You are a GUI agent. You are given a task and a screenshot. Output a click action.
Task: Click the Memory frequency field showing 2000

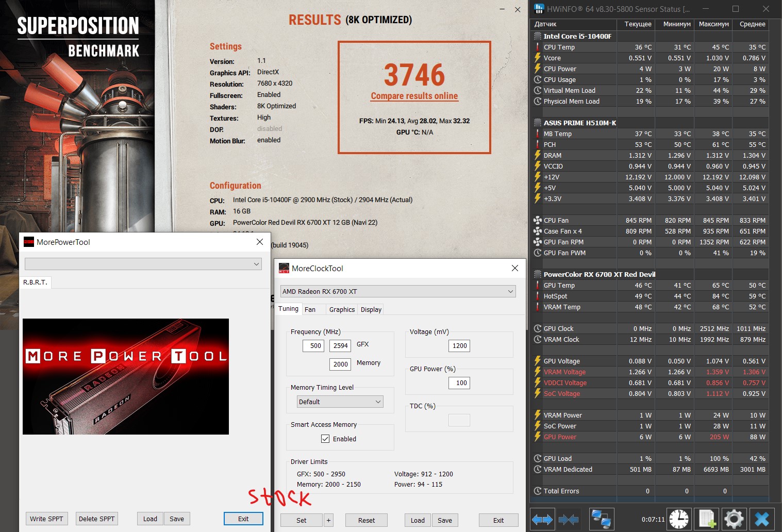pyautogui.click(x=340, y=364)
